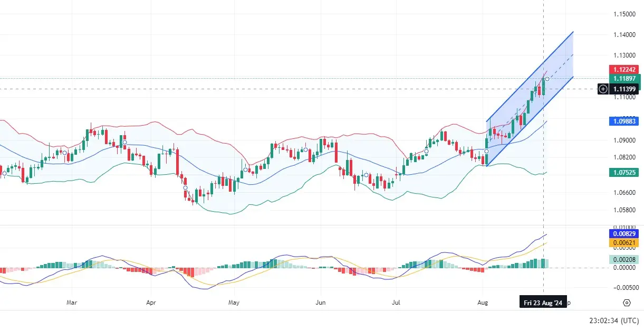Click the red 1.12242 upper band label
Viewport: 644px width, 330px height.
(x=624, y=69)
